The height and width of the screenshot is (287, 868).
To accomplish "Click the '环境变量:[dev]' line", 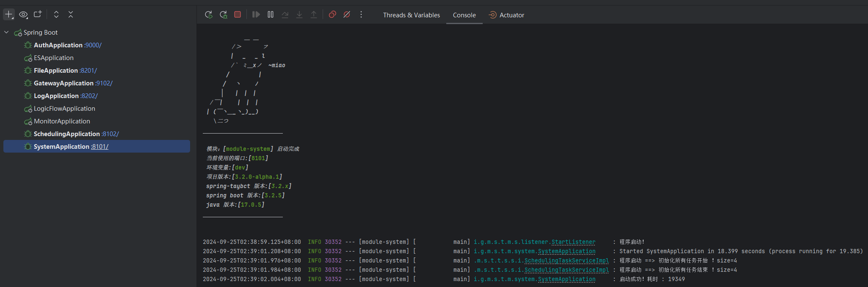I will tap(227, 167).
